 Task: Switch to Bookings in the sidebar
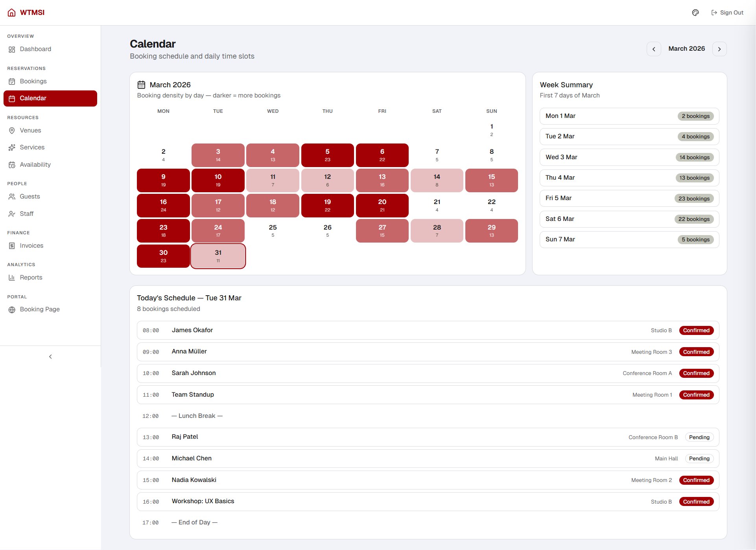50,81
